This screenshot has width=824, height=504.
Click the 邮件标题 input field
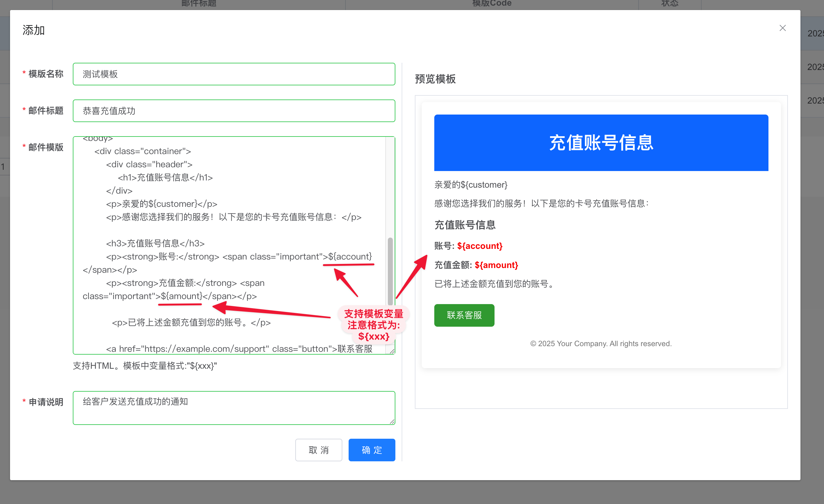pos(234,111)
